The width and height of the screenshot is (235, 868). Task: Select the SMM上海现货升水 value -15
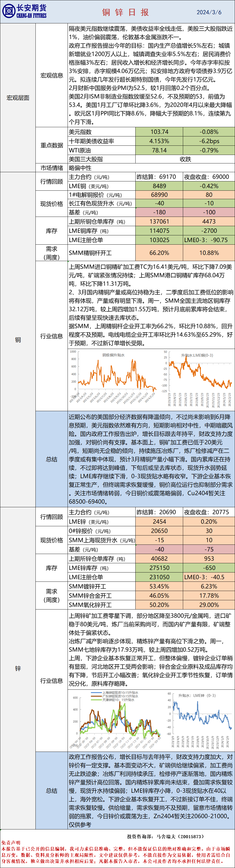point(159,540)
